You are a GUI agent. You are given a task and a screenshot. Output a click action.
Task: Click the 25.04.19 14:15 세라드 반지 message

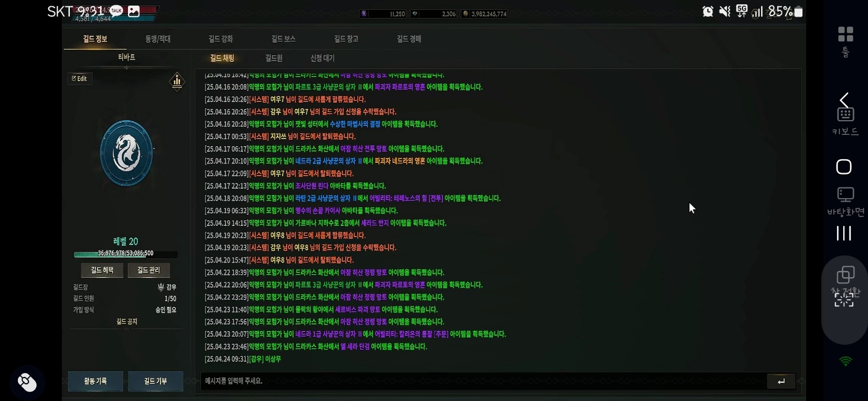[325, 223]
